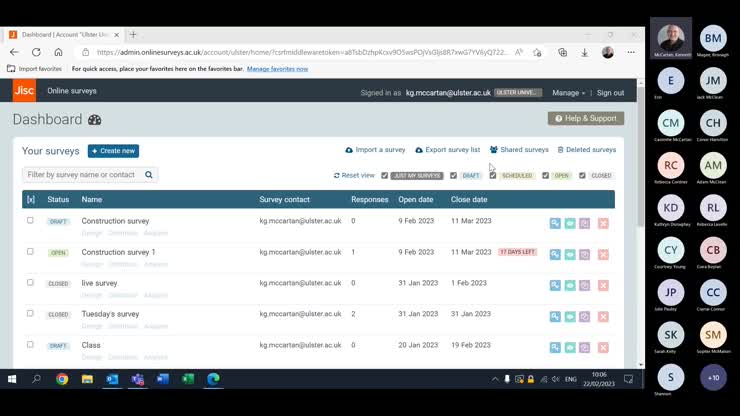Click the Help & Support button
The width and height of the screenshot is (740, 416).
585,118
